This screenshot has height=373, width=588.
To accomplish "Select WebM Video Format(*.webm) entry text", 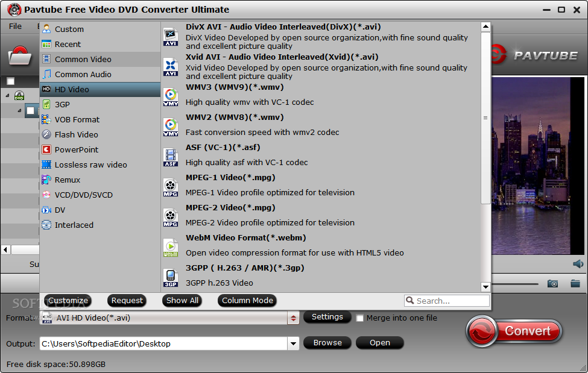I will pyautogui.click(x=246, y=237).
